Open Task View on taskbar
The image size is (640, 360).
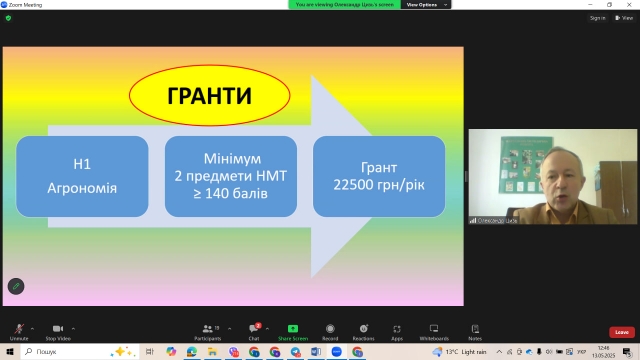pyautogui.click(x=150, y=351)
